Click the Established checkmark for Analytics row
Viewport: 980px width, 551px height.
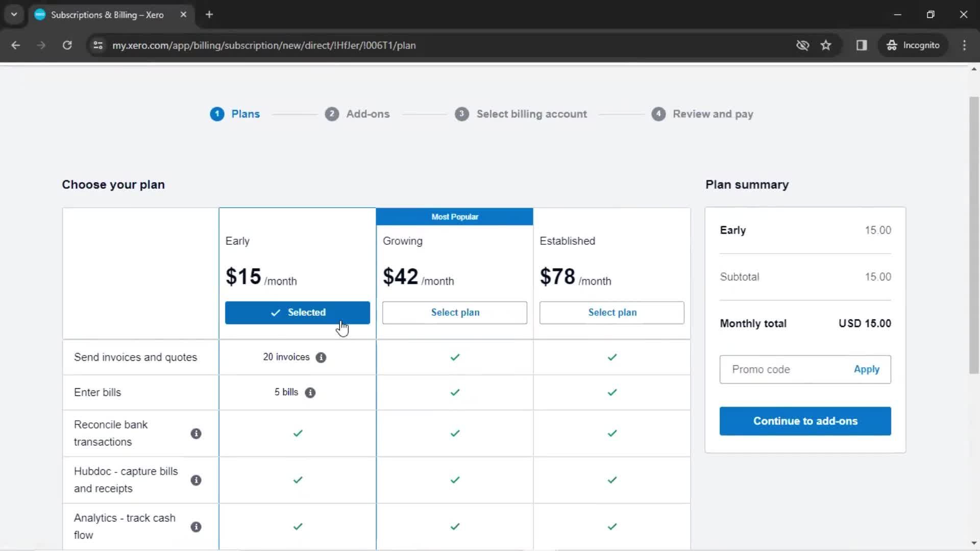tap(612, 526)
